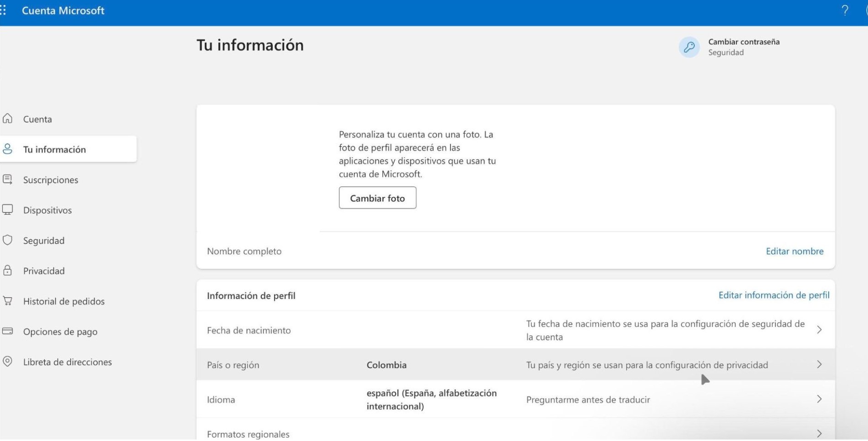This screenshot has height=441, width=868.
Task: Expand the Formatos regionales row chevron
Action: click(x=819, y=433)
